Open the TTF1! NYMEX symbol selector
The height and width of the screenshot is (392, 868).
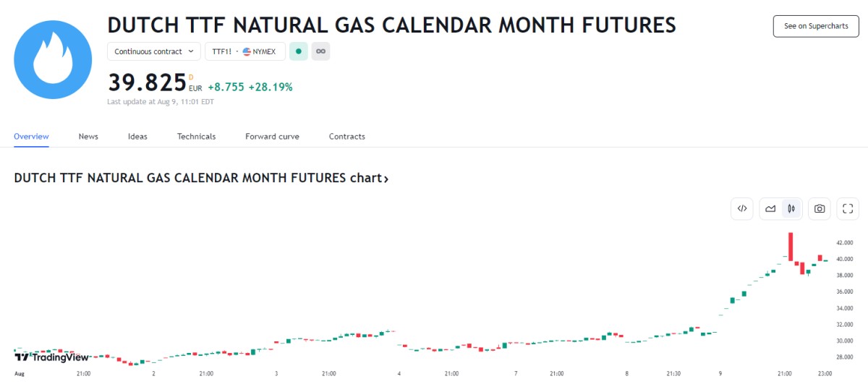[x=244, y=51]
